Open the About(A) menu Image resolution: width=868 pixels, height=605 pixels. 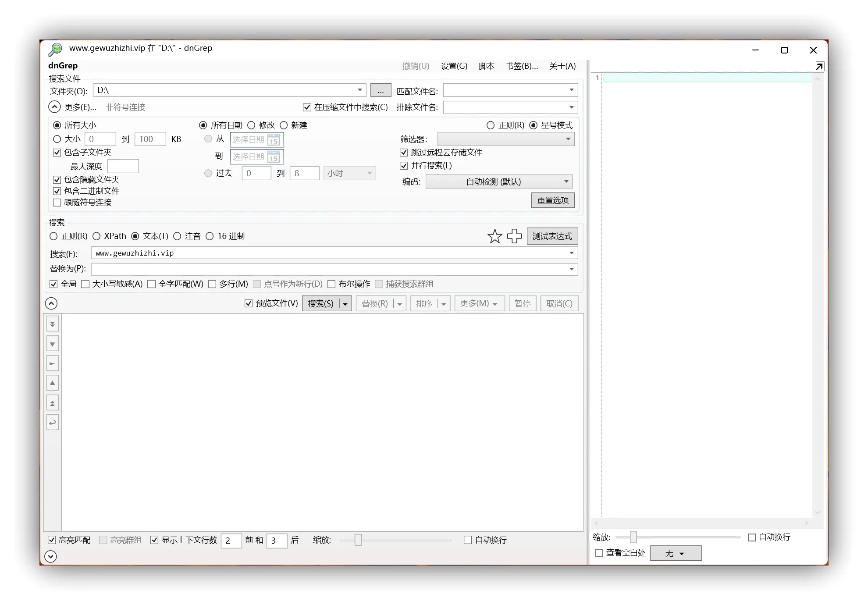tap(562, 66)
